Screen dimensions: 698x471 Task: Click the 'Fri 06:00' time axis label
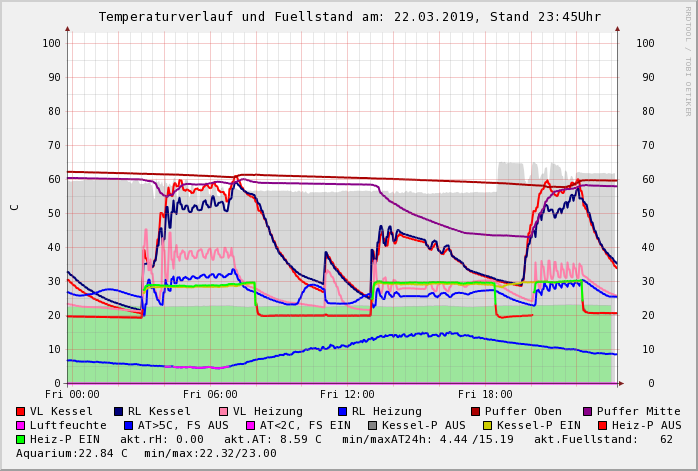coord(211,394)
